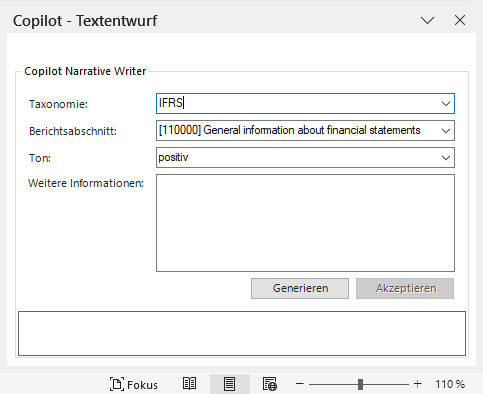Click the generated text output box

[242, 333]
